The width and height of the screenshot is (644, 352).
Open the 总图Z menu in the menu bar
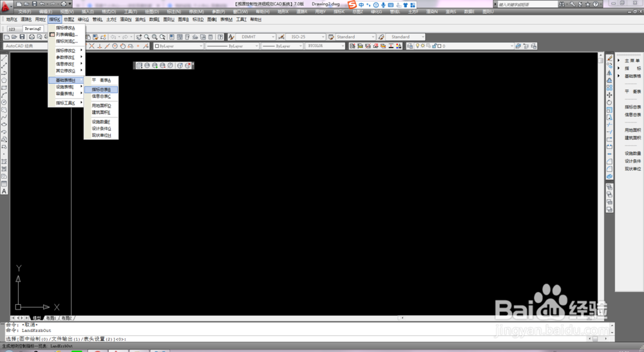coord(69,19)
